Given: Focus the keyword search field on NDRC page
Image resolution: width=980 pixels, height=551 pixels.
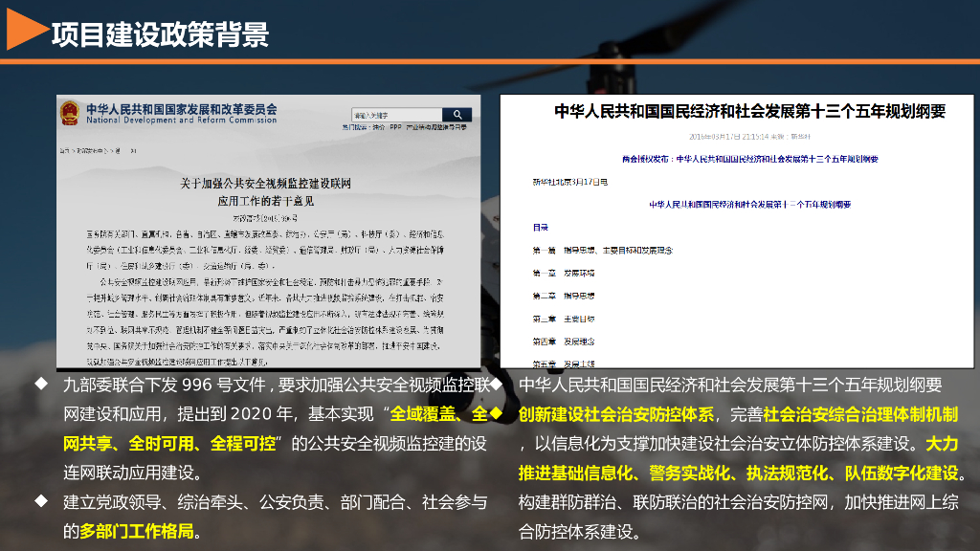Looking at the screenshot, I should [x=397, y=115].
